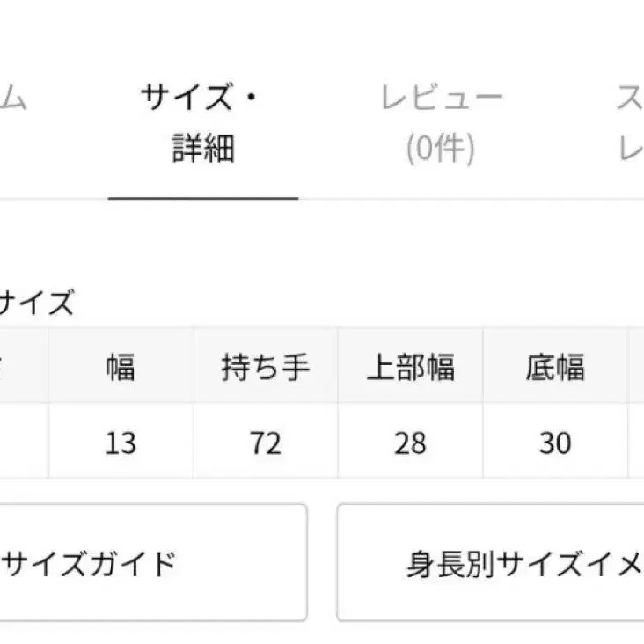The image size is (644, 644).
Task: Select the 上部幅 column header
Action: pos(410,367)
